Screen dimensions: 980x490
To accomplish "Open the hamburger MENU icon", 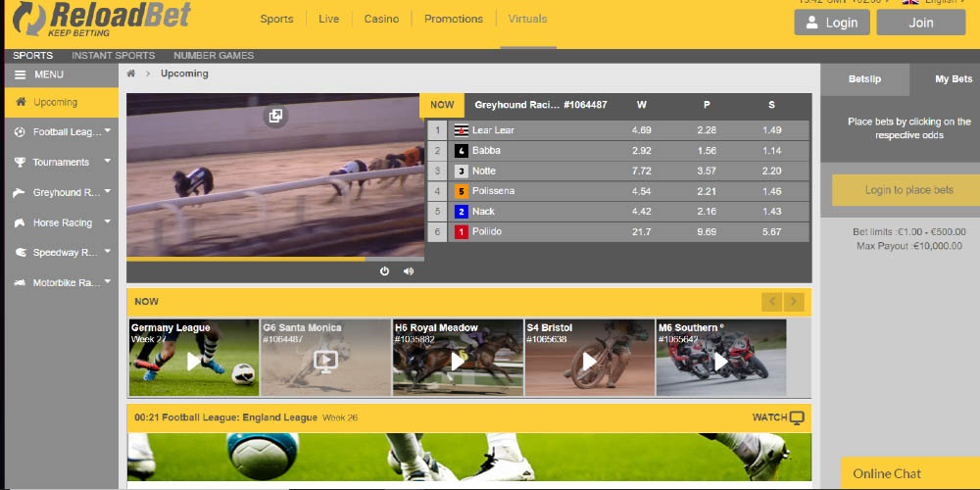I will pyautogui.click(x=21, y=74).
